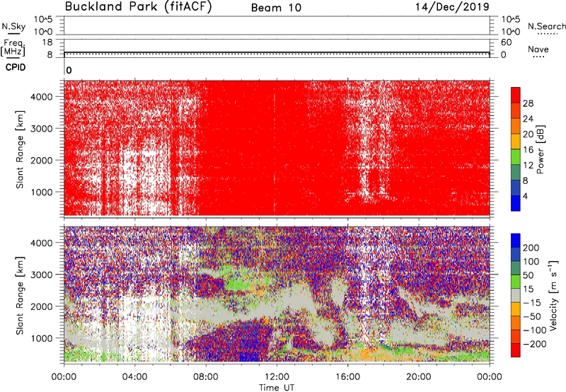The width and height of the screenshot is (566, 392).
Task: Click the 'CPID' label
Action: 16,67
